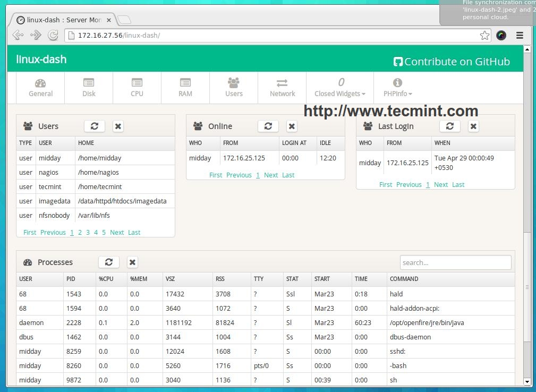Image resolution: width=536 pixels, height=392 pixels.
Task: Close the Users widget
Action: pos(118,126)
